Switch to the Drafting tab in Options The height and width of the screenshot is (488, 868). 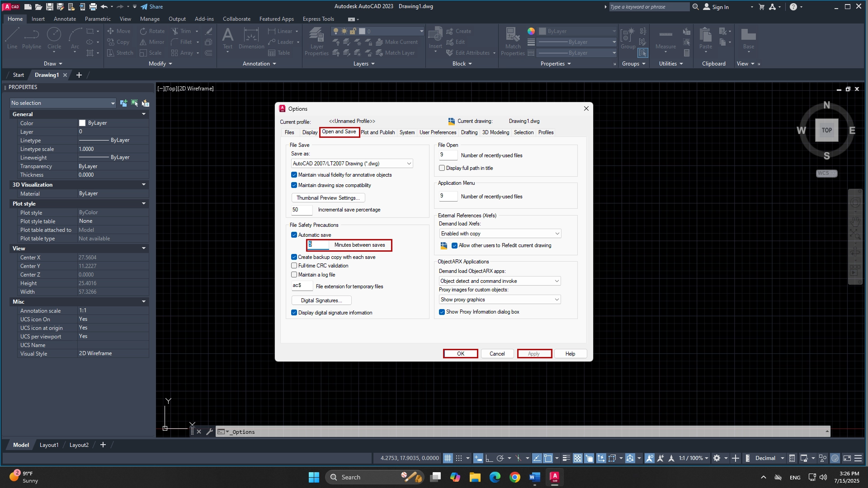coord(469,132)
